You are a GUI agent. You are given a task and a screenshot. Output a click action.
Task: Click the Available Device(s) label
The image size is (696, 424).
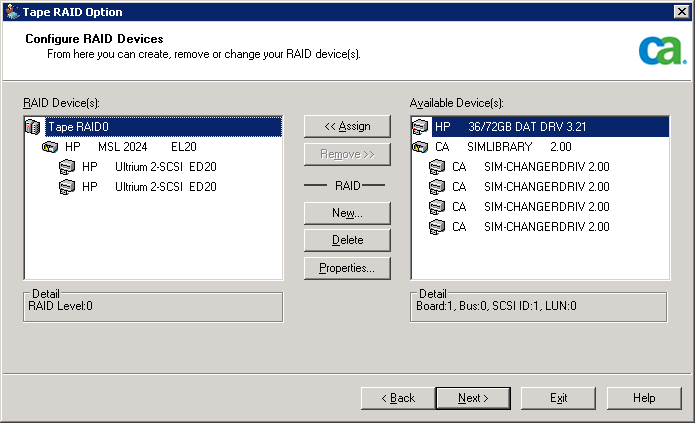(456, 103)
